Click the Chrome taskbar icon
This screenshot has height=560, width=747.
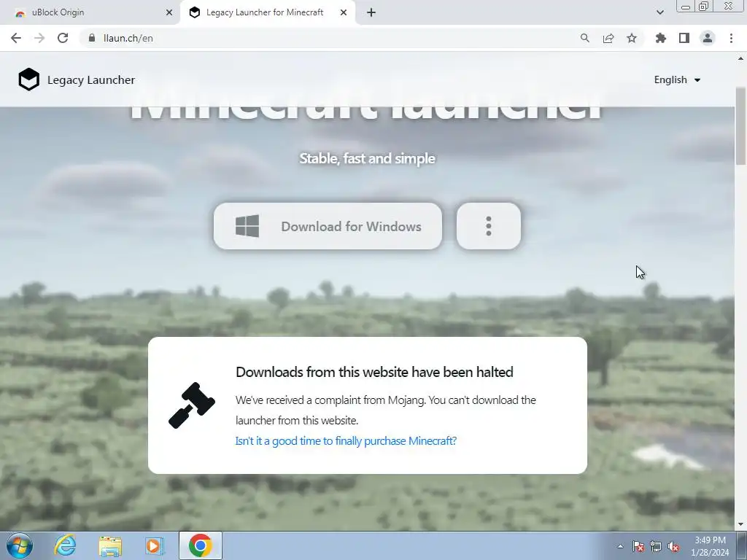click(x=201, y=545)
